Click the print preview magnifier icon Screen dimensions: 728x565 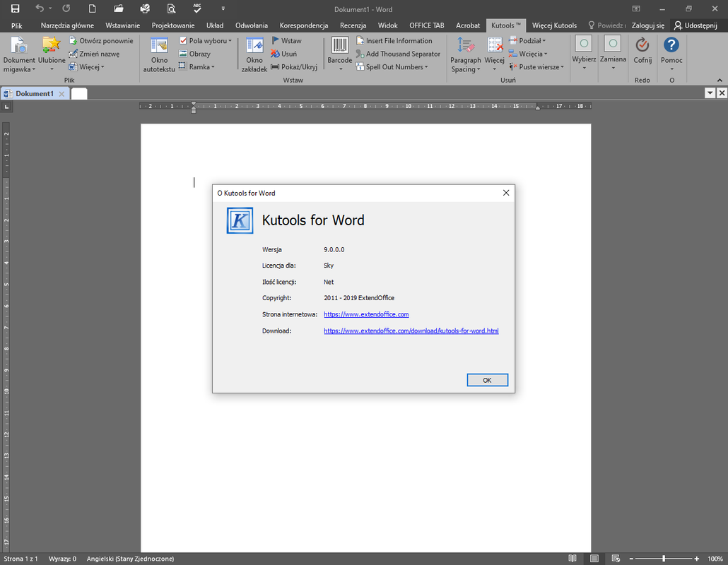(171, 8)
